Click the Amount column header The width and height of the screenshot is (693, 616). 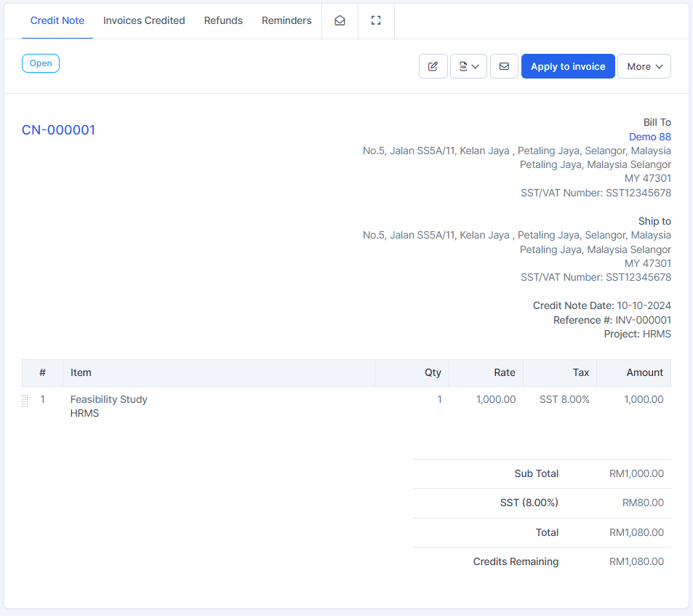click(x=644, y=372)
